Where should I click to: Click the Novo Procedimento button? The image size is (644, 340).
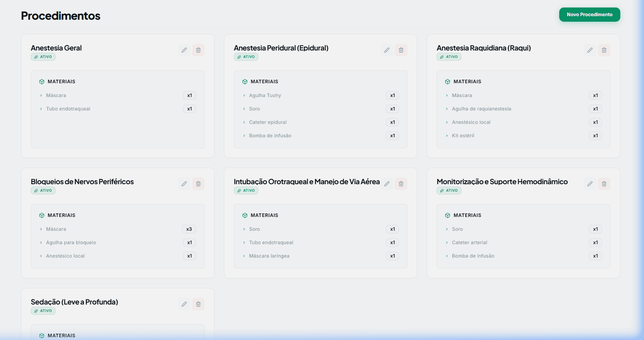click(x=590, y=15)
